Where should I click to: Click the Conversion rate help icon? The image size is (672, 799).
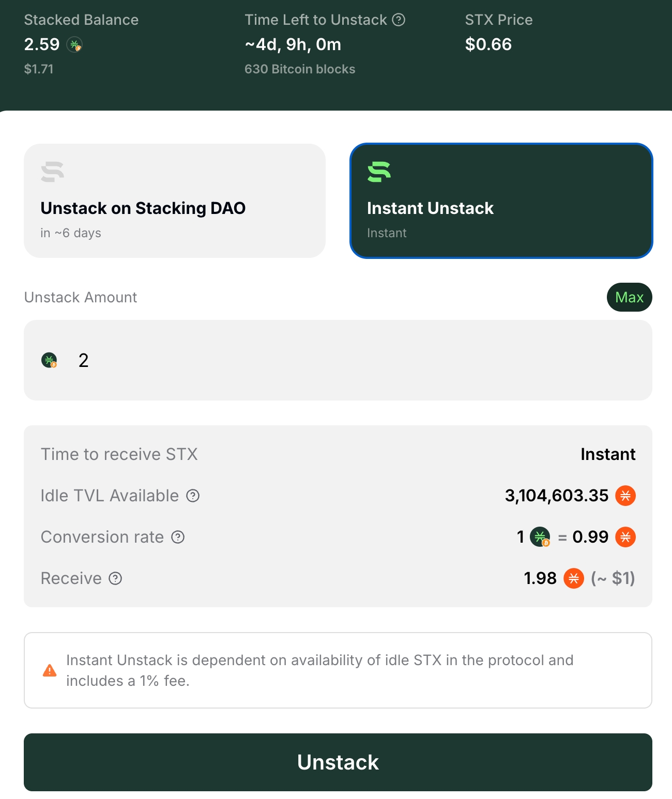[x=178, y=537]
